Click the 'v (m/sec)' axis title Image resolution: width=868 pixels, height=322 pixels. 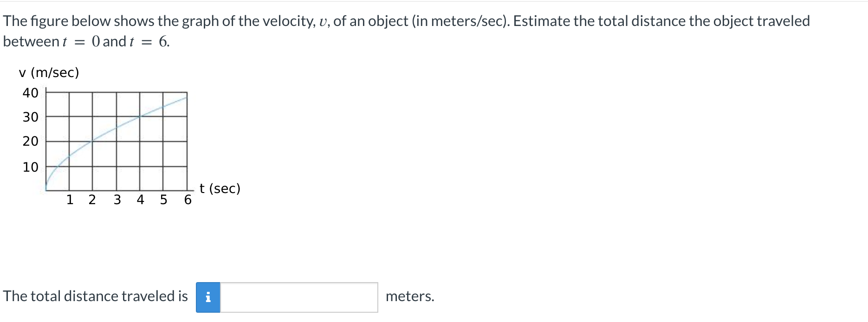[x=49, y=73]
